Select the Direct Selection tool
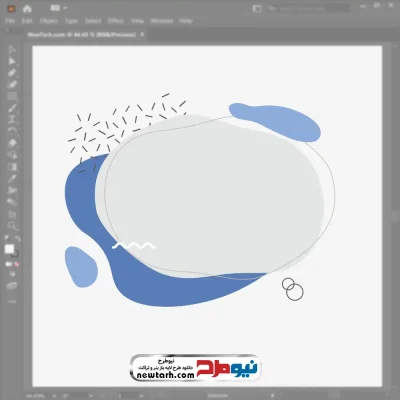 coord(12,61)
